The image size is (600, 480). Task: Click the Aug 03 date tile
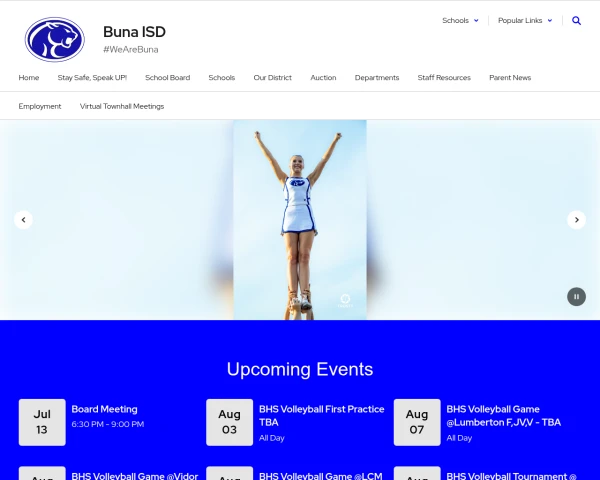(x=230, y=422)
